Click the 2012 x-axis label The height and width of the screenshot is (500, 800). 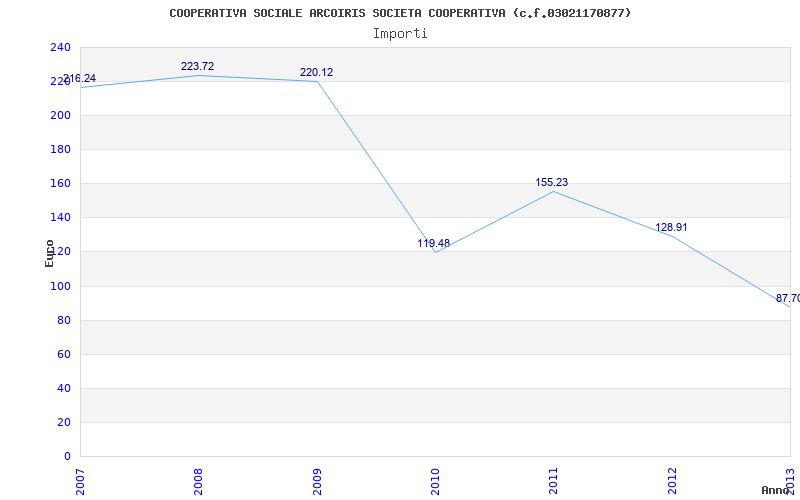pyautogui.click(x=672, y=482)
